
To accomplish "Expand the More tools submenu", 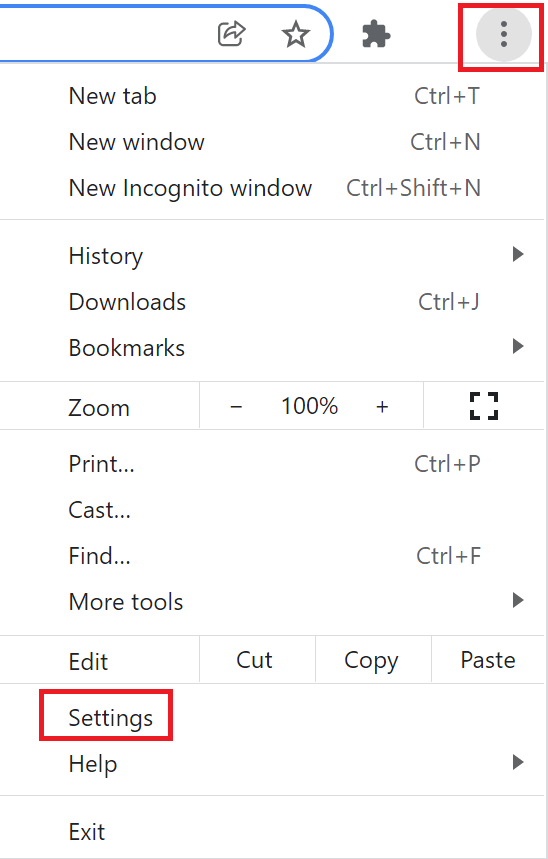I will pyautogui.click(x=272, y=601).
